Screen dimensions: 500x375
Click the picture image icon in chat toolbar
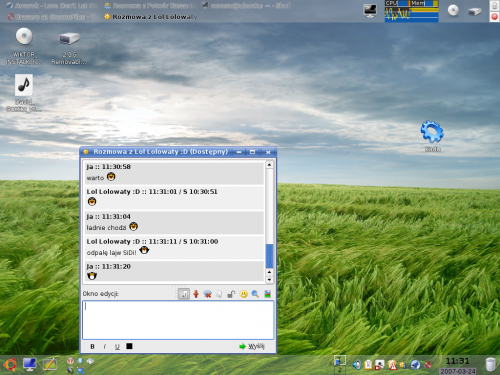pyautogui.click(x=267, y=294)
